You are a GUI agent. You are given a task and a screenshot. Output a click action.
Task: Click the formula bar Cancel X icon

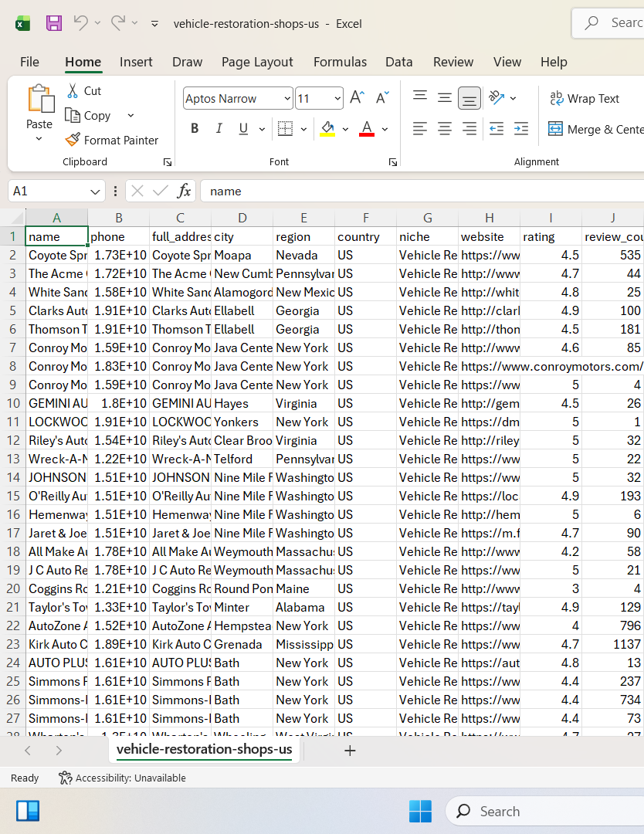pos(137,191)
